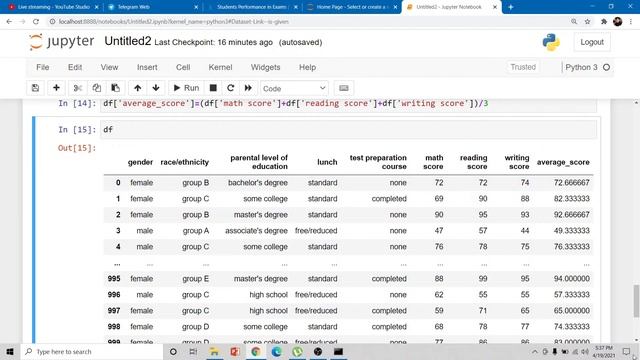Switch to YouTube Studio live streaming tab

click(x=53, y=7)
